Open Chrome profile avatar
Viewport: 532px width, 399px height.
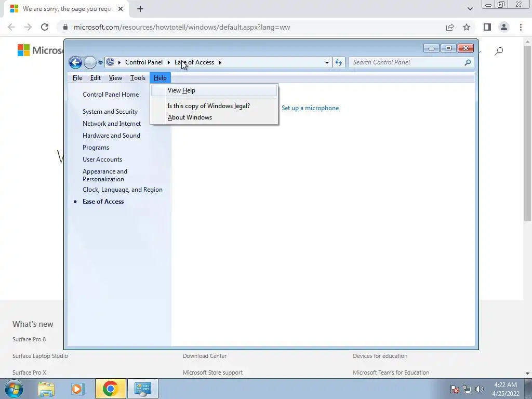(504, 27)
